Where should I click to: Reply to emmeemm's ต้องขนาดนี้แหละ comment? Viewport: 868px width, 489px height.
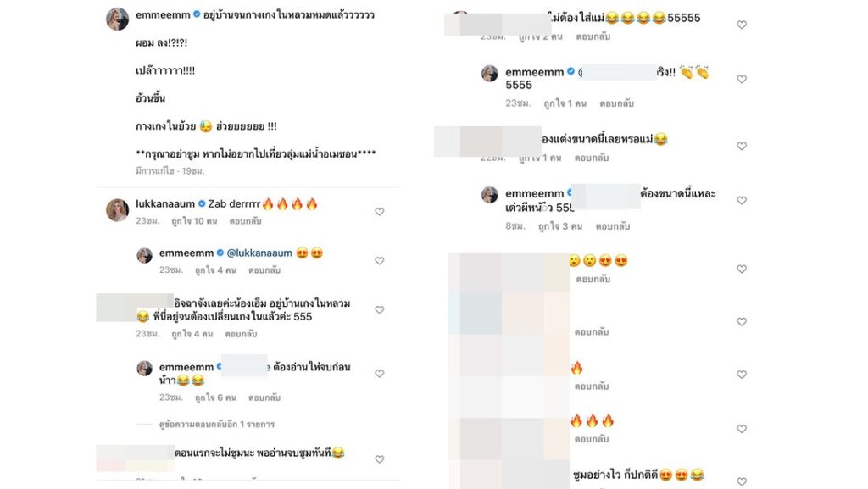click(612, 226)
